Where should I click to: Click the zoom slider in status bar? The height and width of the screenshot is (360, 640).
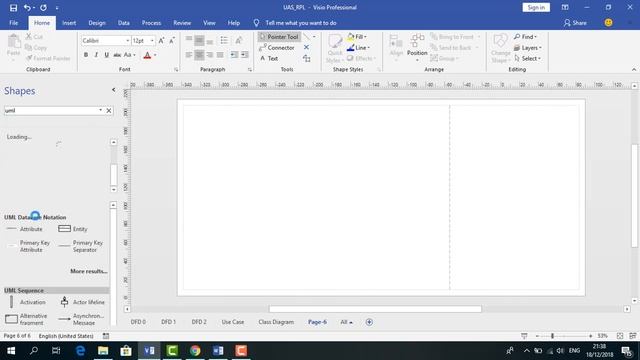(564, 336)
